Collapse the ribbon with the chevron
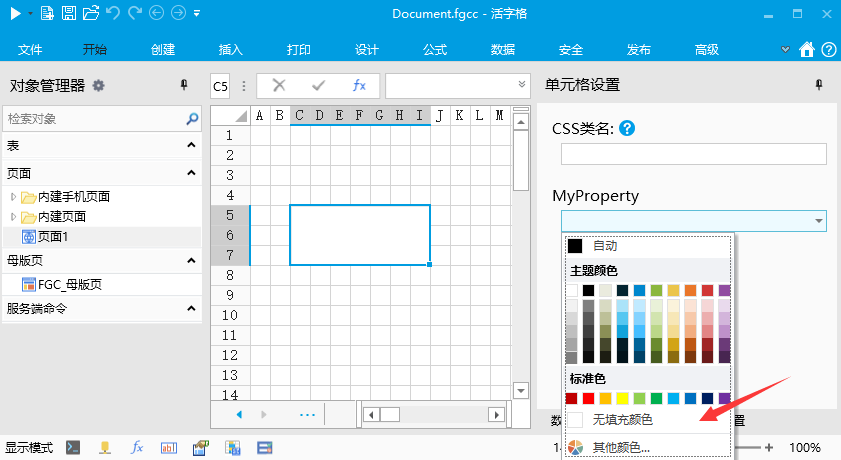 point(785,49)
